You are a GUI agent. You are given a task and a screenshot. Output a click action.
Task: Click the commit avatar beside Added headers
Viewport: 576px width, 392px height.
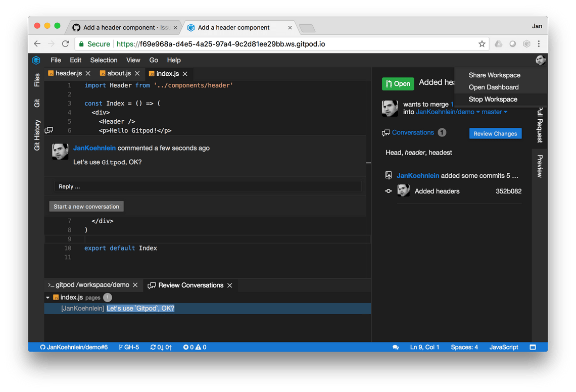tap(403, 190)
